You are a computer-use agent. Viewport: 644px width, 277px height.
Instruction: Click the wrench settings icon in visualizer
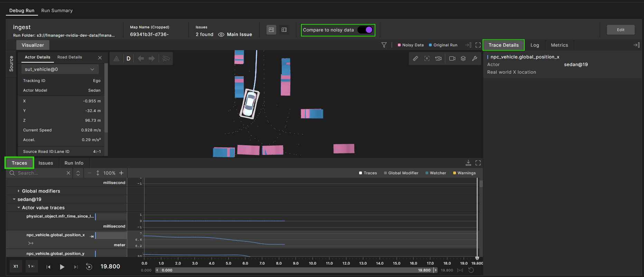tap(475, 58)
